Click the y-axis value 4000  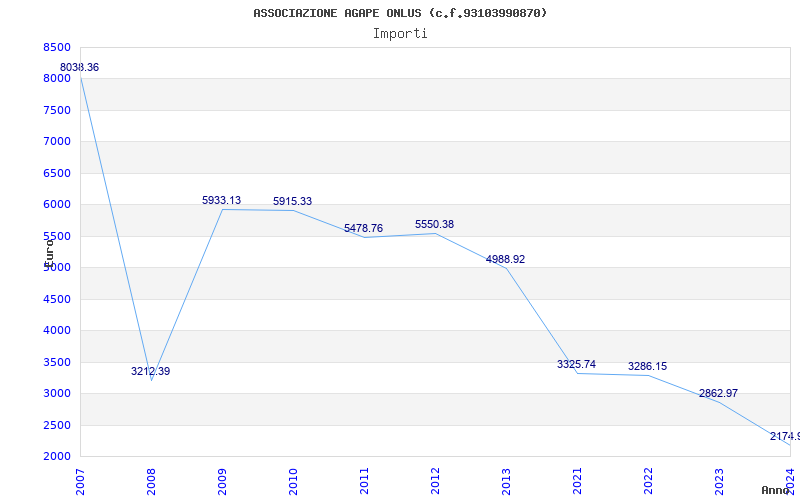(57, 331)
